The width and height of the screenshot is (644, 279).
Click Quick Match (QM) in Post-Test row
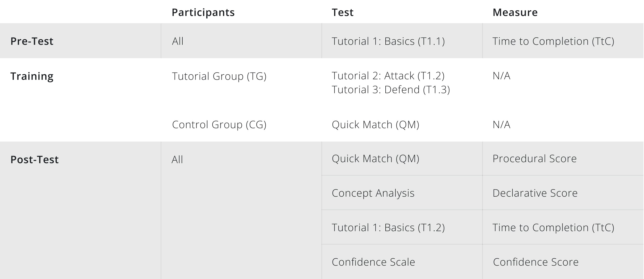coord(375,159)
